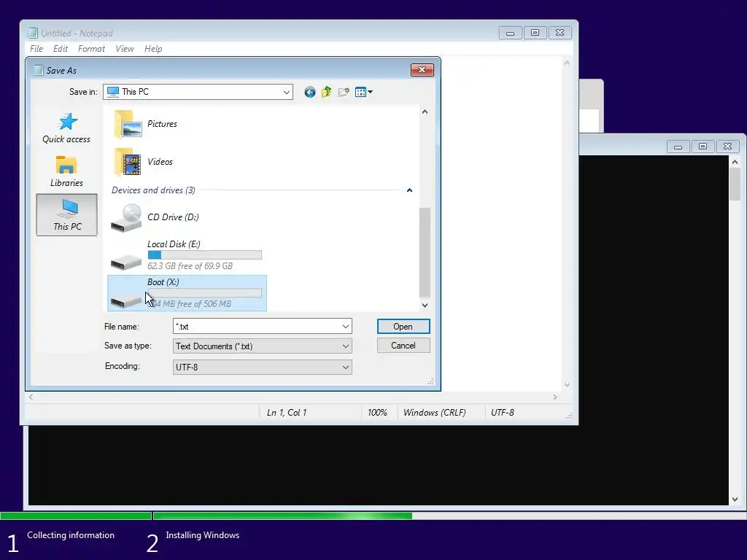Click the Devices and drives (3) header

click(153, 190)
